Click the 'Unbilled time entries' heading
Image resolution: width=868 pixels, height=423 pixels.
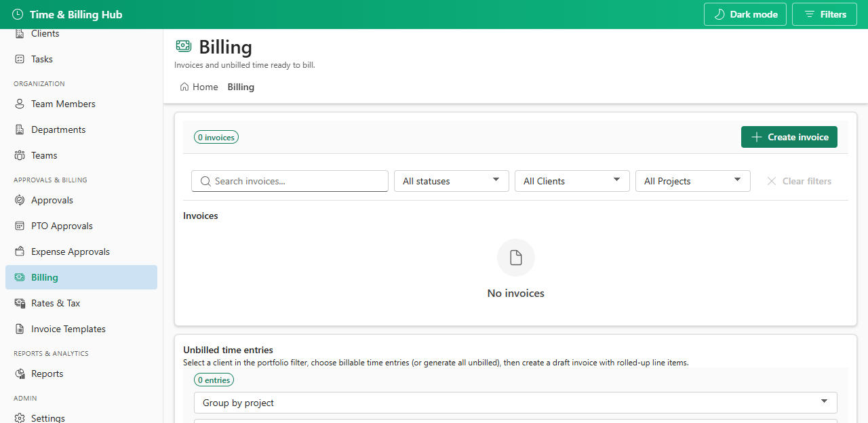point(228,350)
